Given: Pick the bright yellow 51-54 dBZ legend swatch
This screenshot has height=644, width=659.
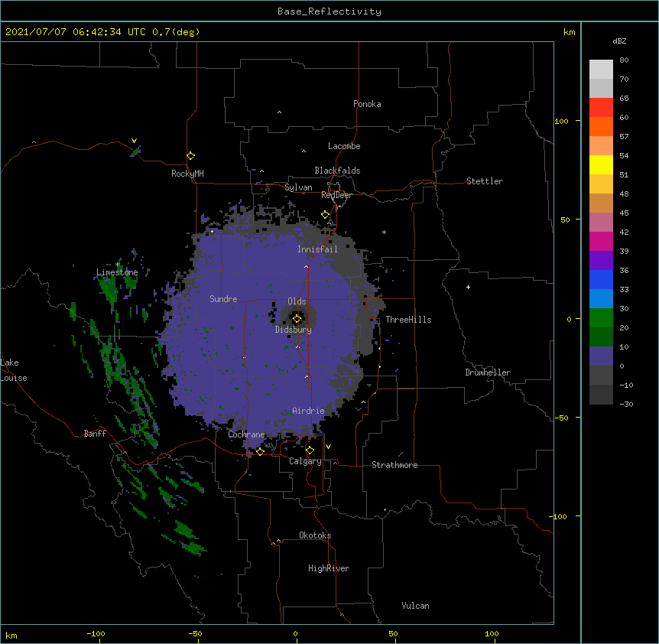Looking at the screenshot, I should pyautogui.click(x=601, y=164).
